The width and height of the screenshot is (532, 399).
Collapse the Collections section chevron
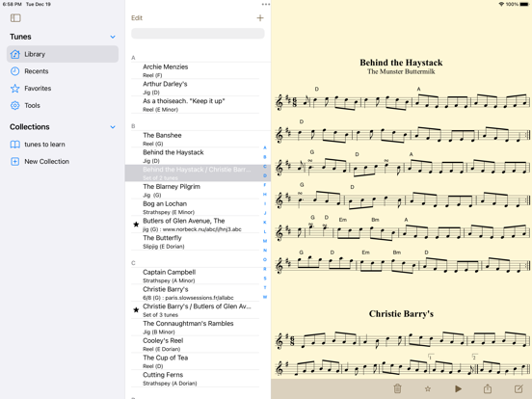[113, 127]
